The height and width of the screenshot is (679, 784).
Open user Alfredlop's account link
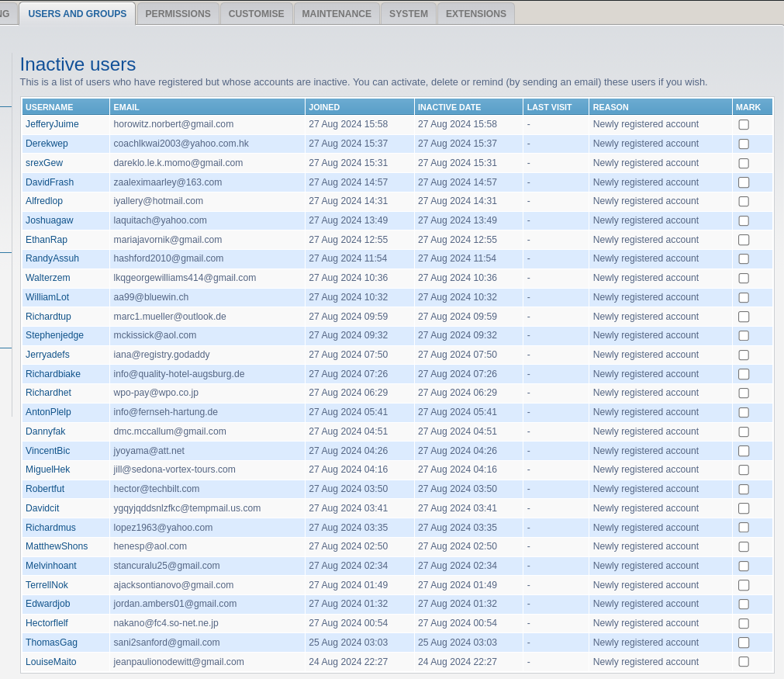[44, 201]
